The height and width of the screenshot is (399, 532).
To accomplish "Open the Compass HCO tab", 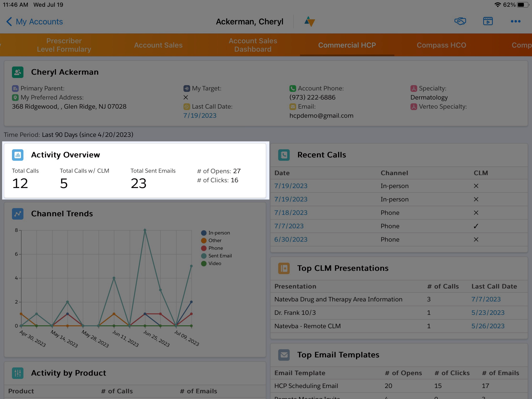I will 441,45.
